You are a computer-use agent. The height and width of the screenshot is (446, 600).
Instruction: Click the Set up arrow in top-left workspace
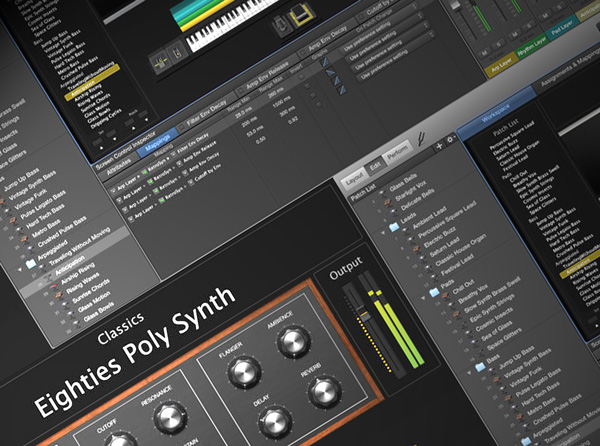102,147
